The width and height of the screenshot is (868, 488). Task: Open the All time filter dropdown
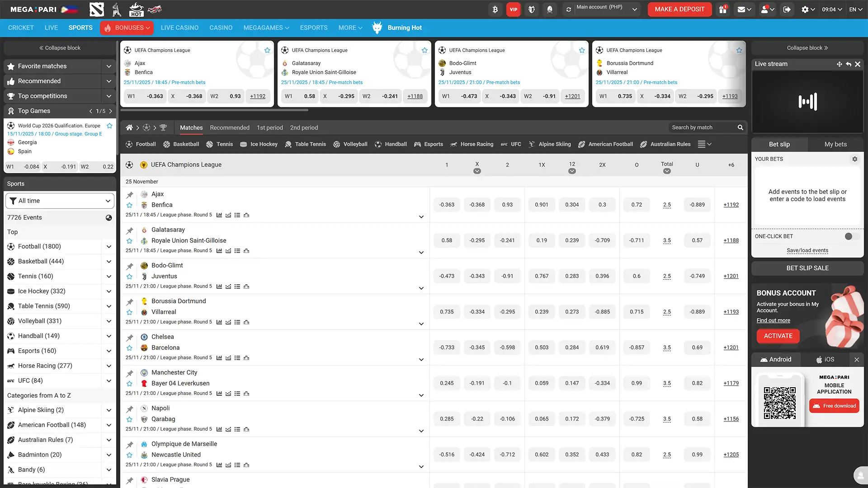pyautogui.click(x=59, y=201)
